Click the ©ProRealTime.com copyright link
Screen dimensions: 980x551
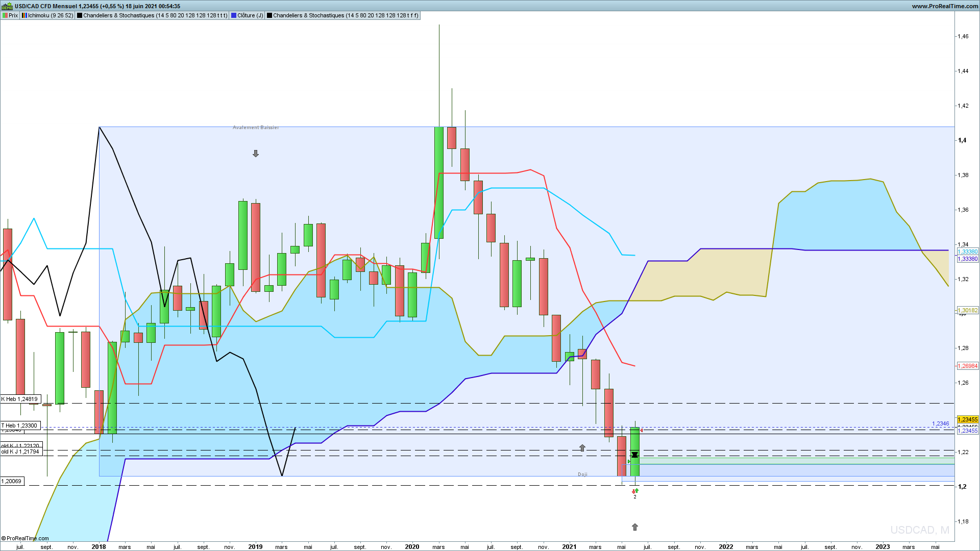pyautogui.click(x=25, y=538)
